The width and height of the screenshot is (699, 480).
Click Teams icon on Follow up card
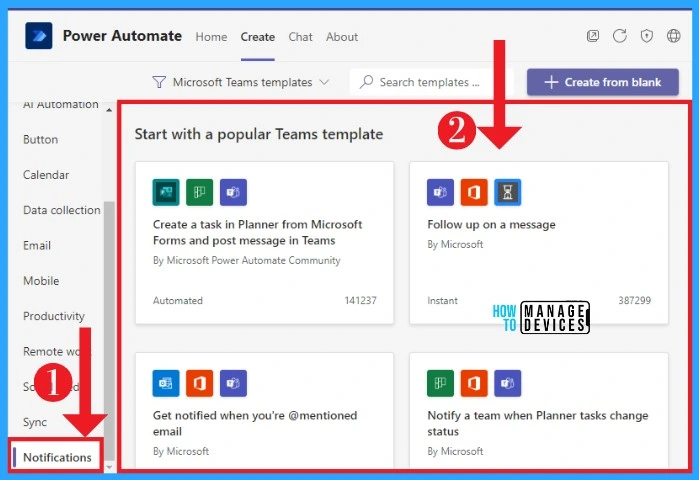coord(440,192)
